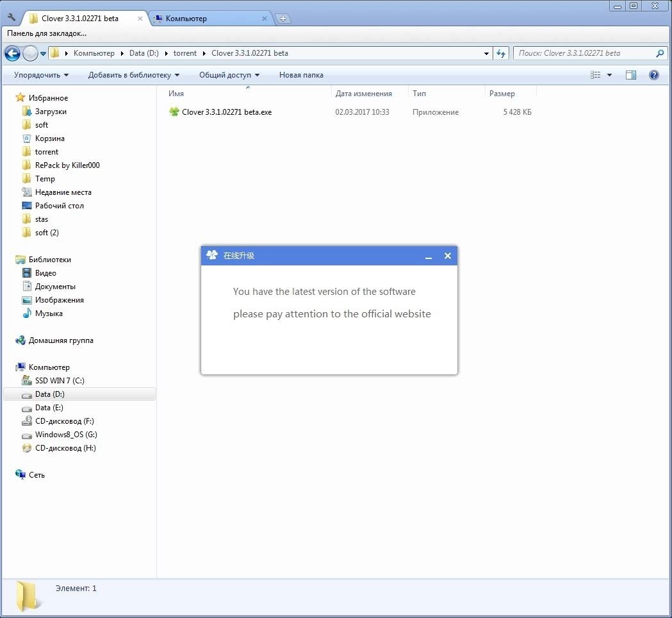
Task: Open the Музыка library
Action: pos(49,313)
